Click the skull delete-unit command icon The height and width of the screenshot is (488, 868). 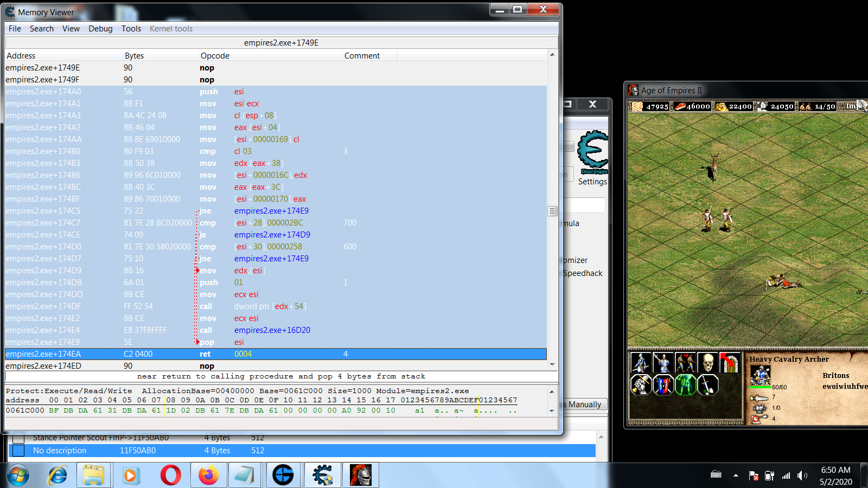click(707, 363)
